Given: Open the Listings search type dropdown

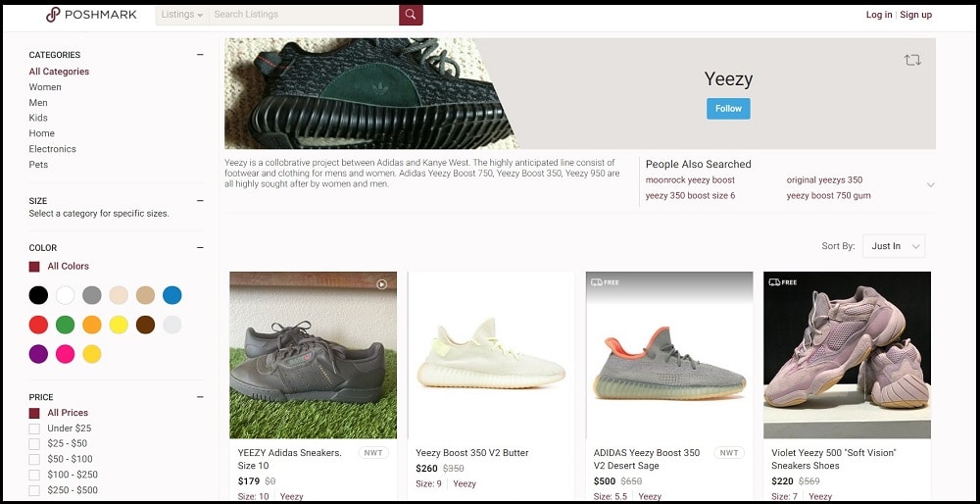Looking at the screenshot, I should click(182, 15).
